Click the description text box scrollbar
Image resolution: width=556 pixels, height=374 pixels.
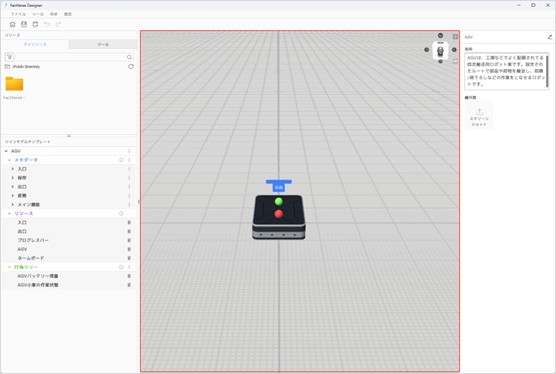547,71
